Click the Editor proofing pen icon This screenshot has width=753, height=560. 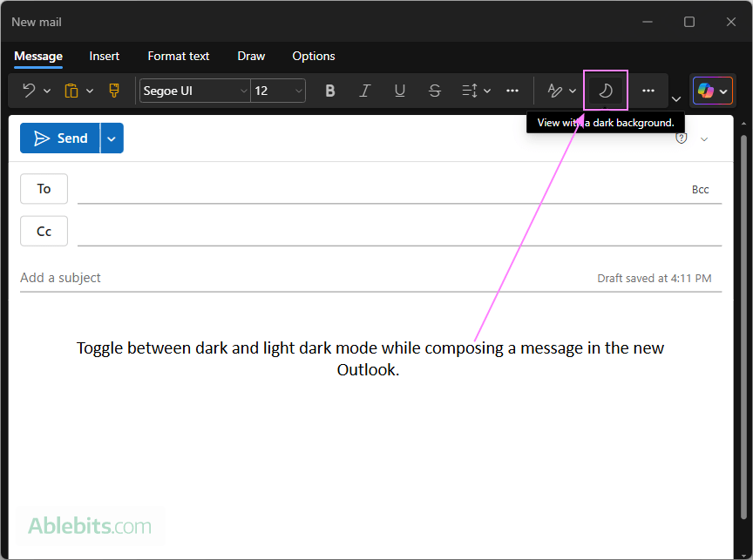point(554,91)
